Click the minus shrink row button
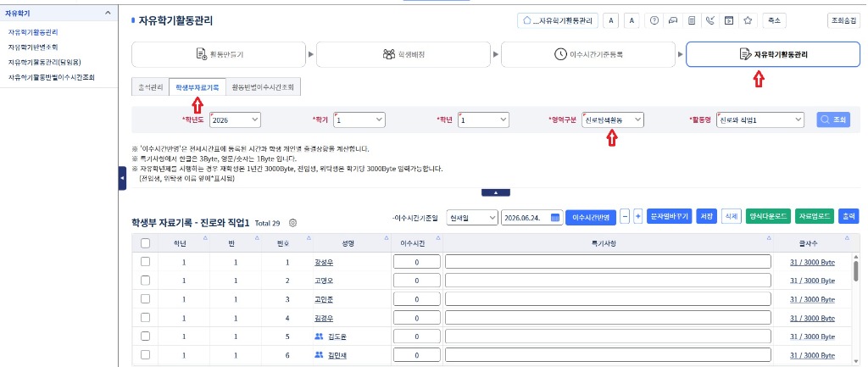Viewport: 868px width, 367px height. point(625,217)
